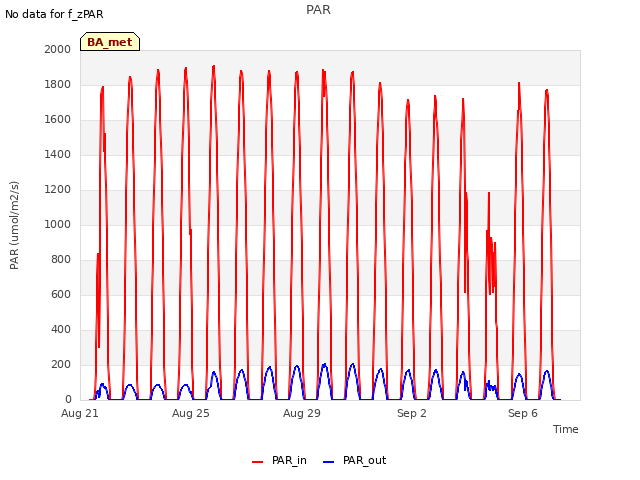This screenshot has height=480, width=640.
Task: Click the 800 y-axis tick label
Action: (61, 260)
